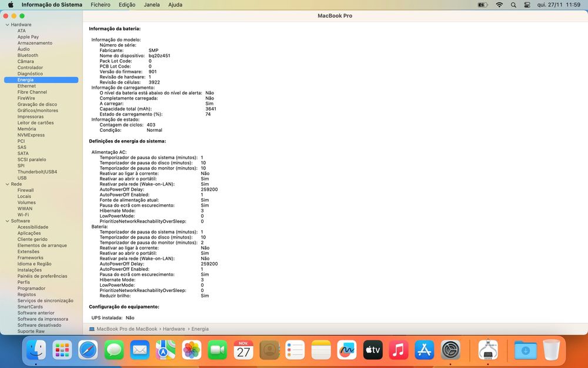Screen dimensions: 588x368
Task: Open Mail app in dock
Action: [140, 350]
